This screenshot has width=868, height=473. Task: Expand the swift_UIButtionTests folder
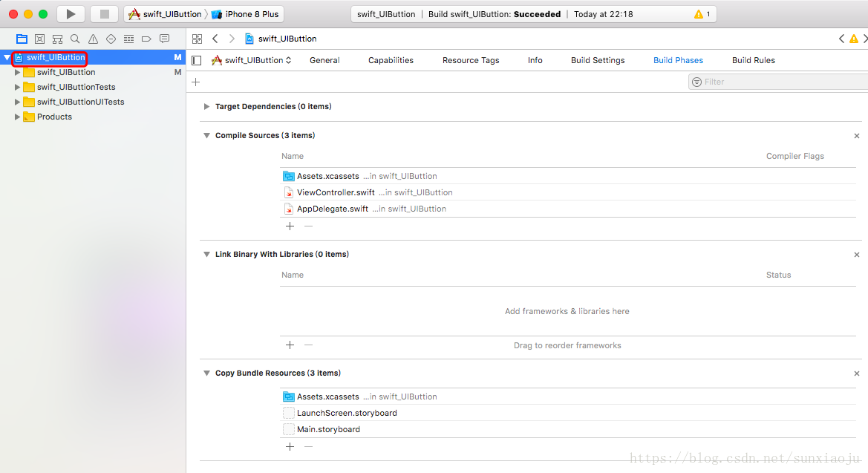(x=17, y=87)
